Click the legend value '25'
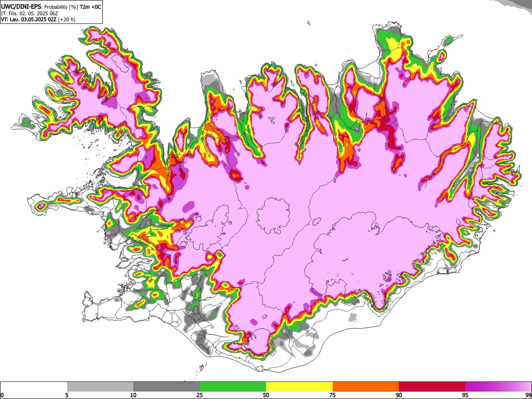 (200, 395)
